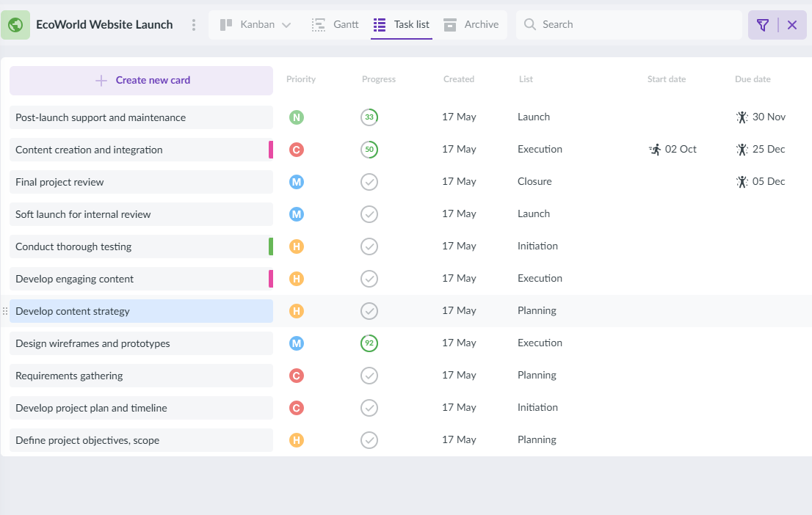Click the drag handle on Develop content strategy
The image size is (812, 515).
(5, 310)
